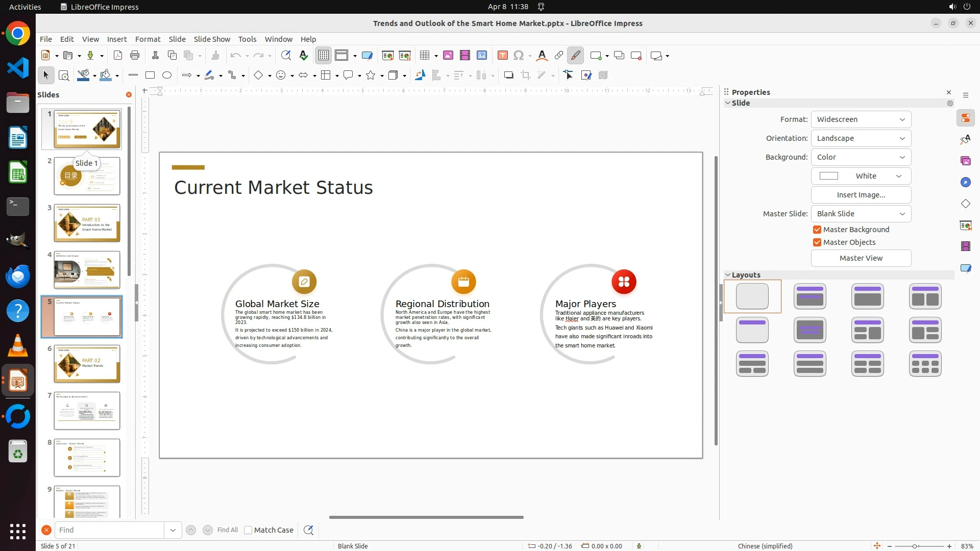Enable the Match Case option
Viewport: 980px width, 551px height.
tap(248, 530)
